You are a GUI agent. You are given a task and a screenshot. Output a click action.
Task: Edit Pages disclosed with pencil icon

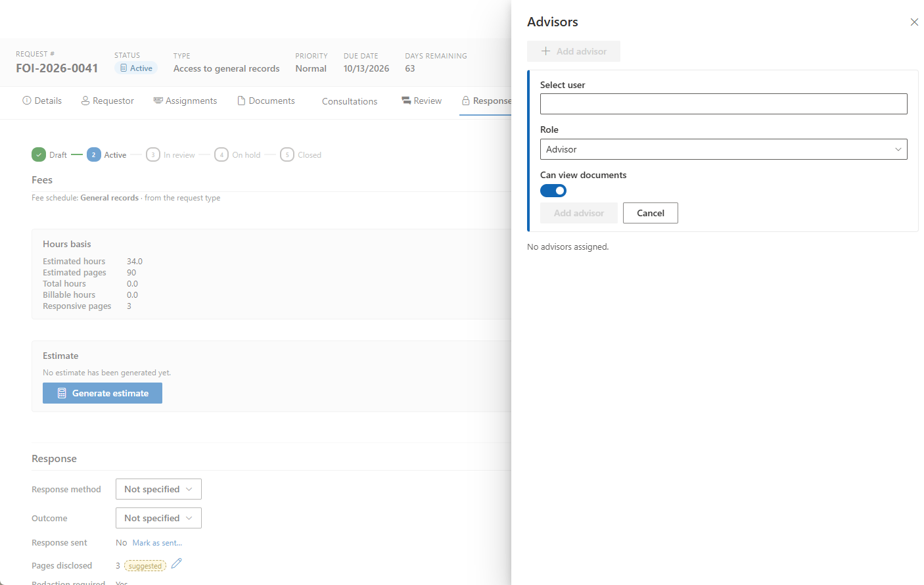click(176, 564)
